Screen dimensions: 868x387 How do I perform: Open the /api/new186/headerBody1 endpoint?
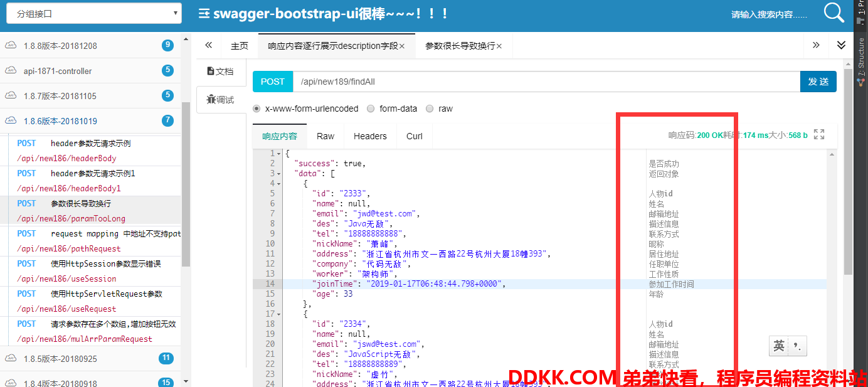click(x=69, y=188)
